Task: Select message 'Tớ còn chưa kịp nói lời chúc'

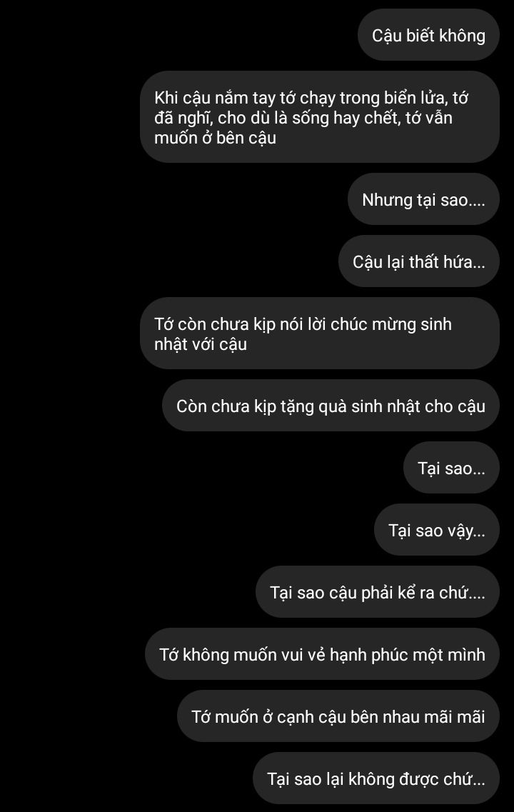Action: click(x=319, y=334)
